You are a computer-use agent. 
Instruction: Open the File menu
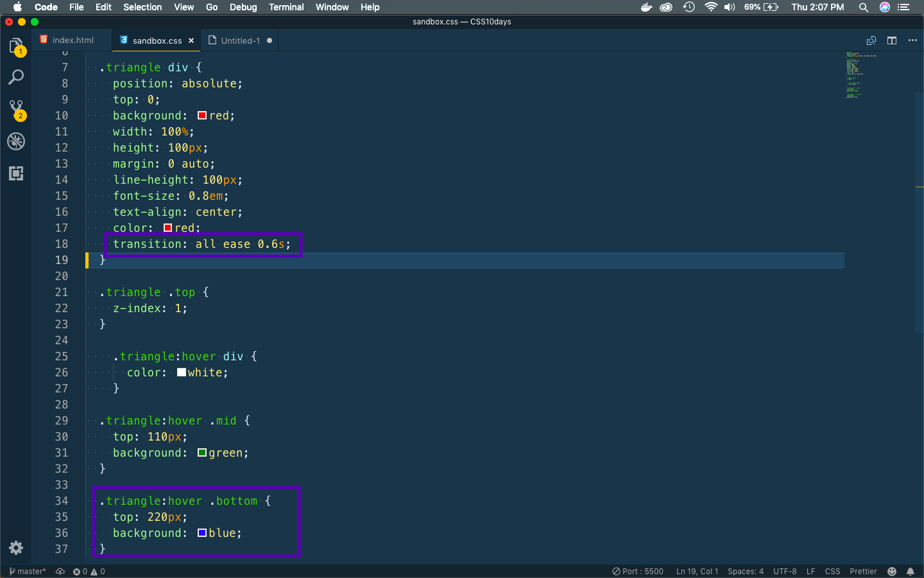pos(76,7)
